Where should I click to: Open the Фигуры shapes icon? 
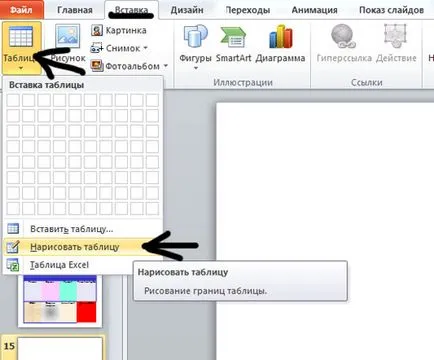(195, 36)
